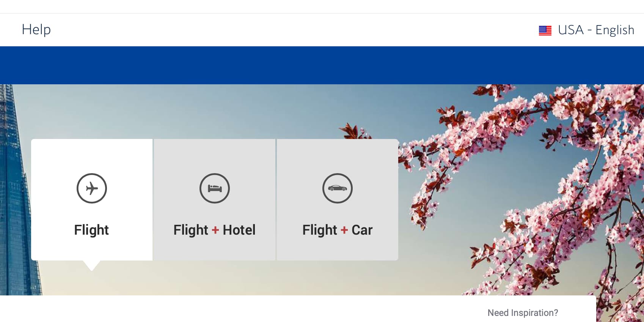Click red plus sign before Car
The height and width of the screenshot is (322, 644).
coord(344,230)
